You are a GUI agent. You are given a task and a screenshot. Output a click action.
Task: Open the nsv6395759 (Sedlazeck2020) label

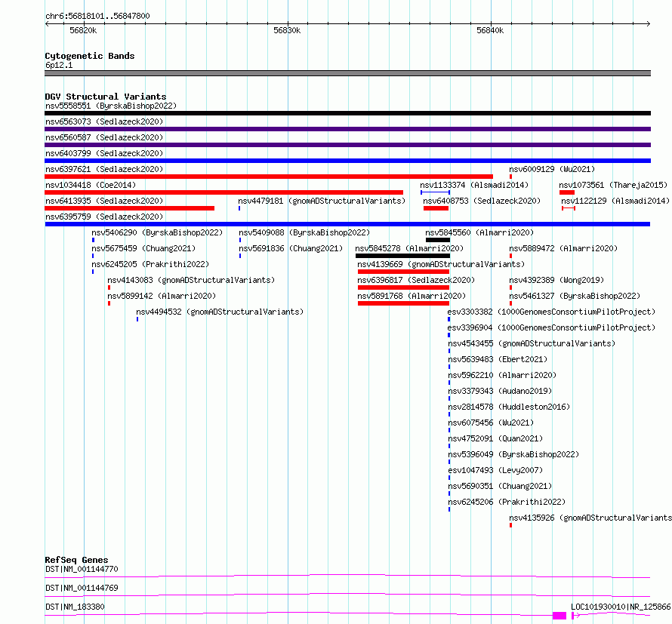(104, 217)
